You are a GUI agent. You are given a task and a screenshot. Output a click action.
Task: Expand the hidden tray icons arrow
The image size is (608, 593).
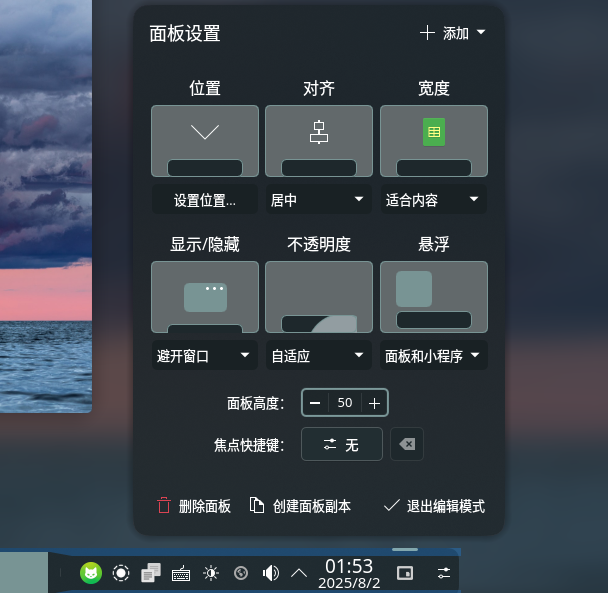pyautogui.click(x=299, y=573)
